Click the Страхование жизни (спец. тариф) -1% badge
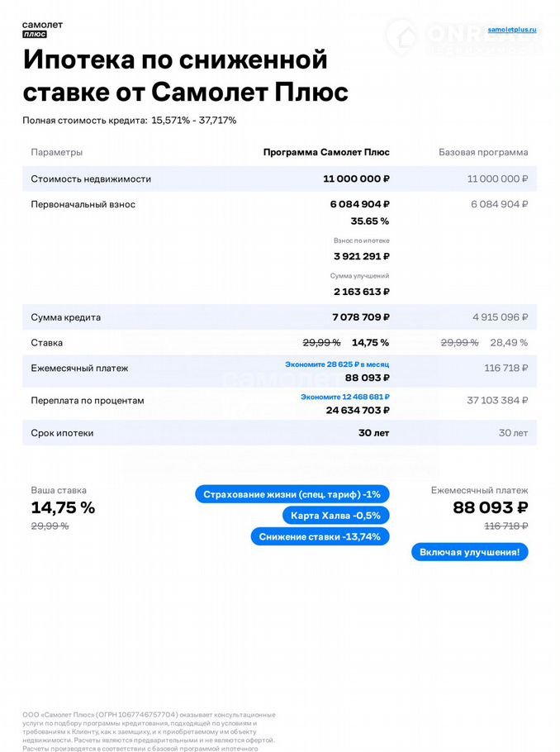The width and height of the screenshot is (560, 752). pyautogui.click(x=292, y=494)
